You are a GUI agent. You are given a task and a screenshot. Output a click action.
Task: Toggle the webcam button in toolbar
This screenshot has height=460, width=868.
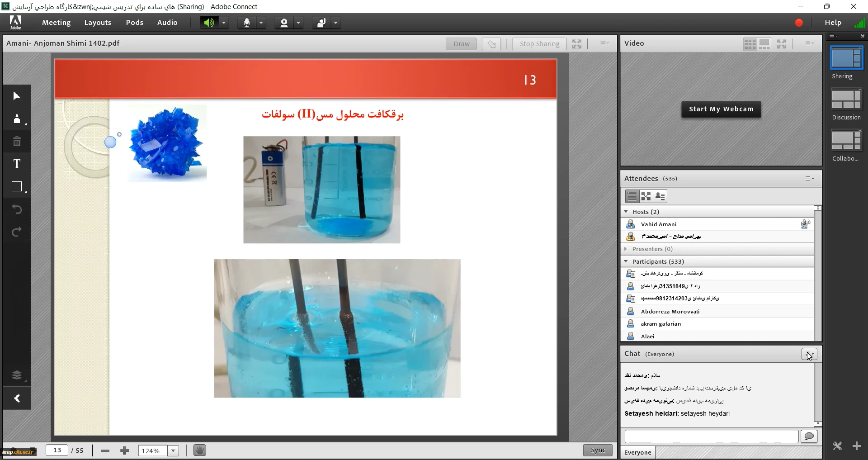[x=284, y=23]
